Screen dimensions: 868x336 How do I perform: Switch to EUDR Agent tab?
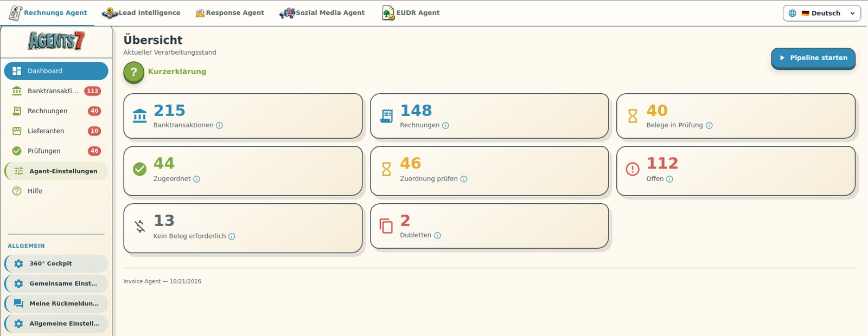pos(411,13)
